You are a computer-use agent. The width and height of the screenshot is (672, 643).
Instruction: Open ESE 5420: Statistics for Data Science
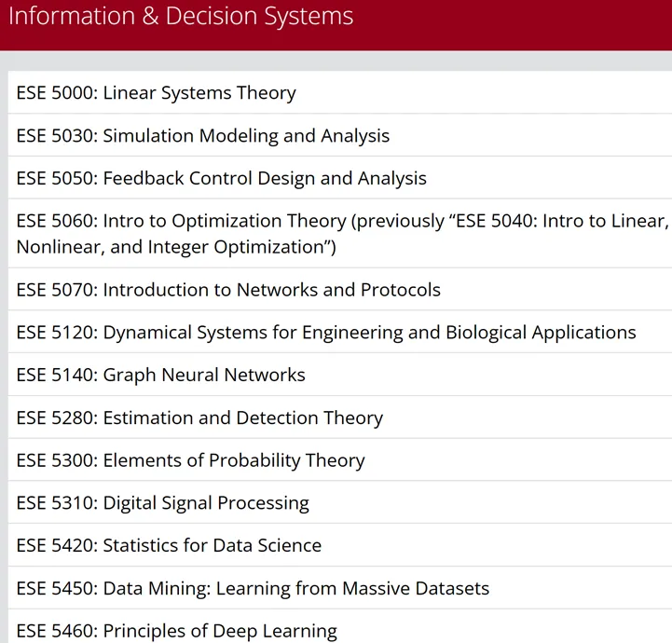[x=340, y=545]
